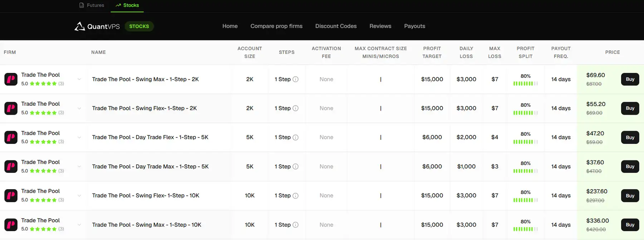Click name 'Trade The Pool - Day Trade Flex - 1-Step - 5K'
This screenshot has height=240, width=644.
pos(150,137)
